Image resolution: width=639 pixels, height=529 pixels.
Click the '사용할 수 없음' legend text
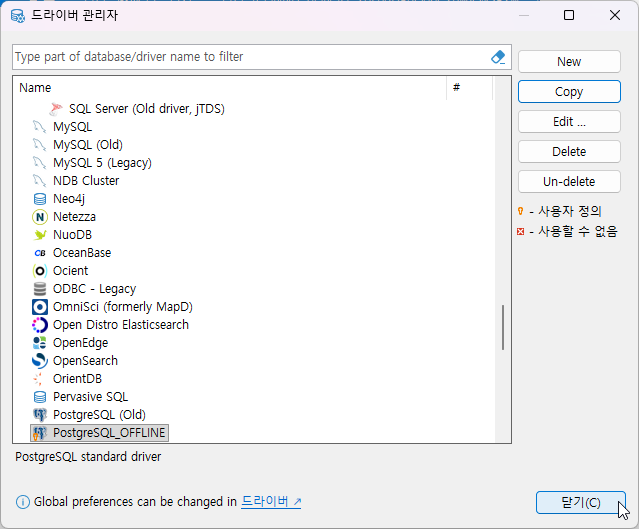pyautogui.click(x=578, y=231)
